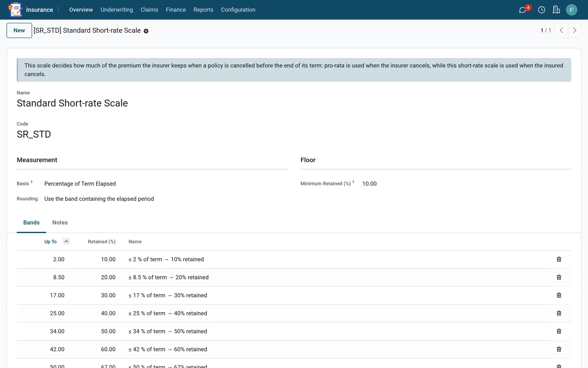Open the Insurance app home icon
The height and width of the screenshot is (368, 588).
(15, 10)
